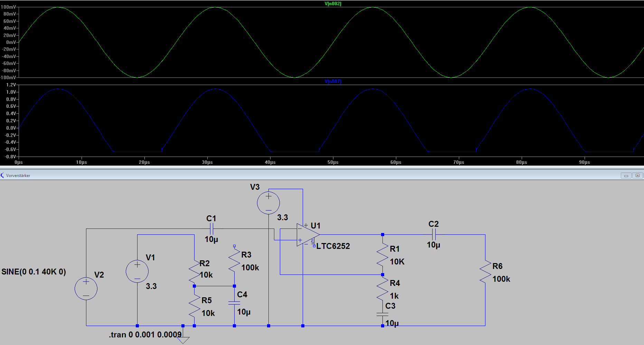Click the 0mV axis label in upper plot
The height and width of the screenshot is (345, 644).
point(11,42)
